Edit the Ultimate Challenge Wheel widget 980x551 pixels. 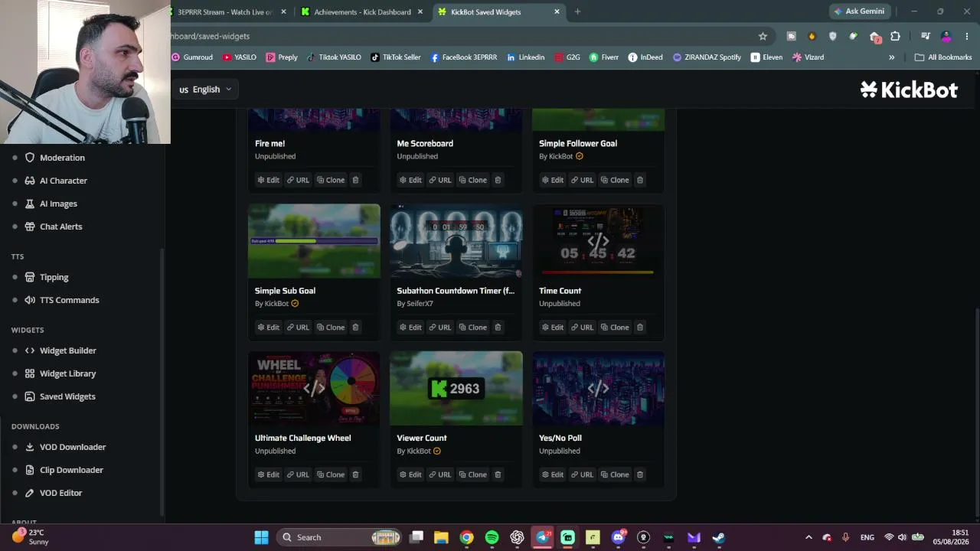(268, 474)
